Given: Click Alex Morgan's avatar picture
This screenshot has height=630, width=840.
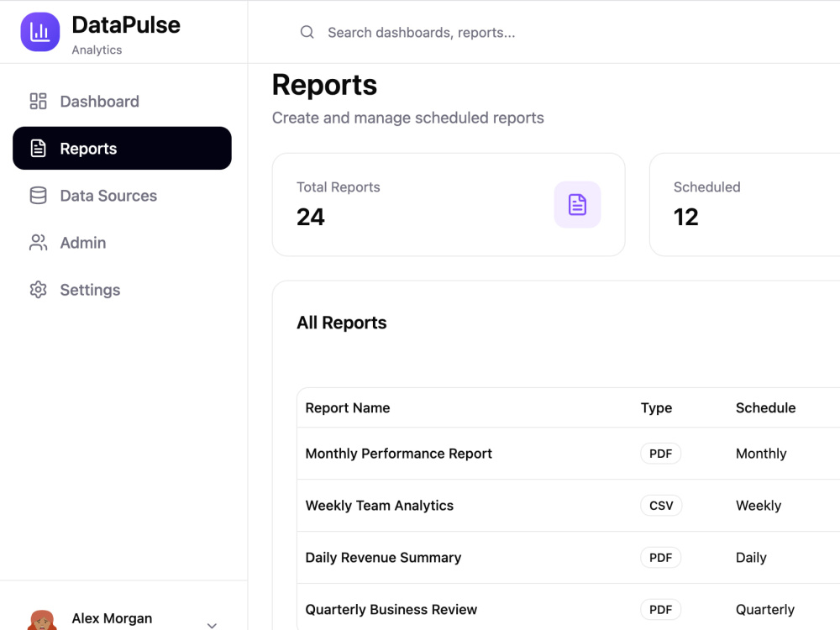Looking at the screenshot, I should (42, 621).
